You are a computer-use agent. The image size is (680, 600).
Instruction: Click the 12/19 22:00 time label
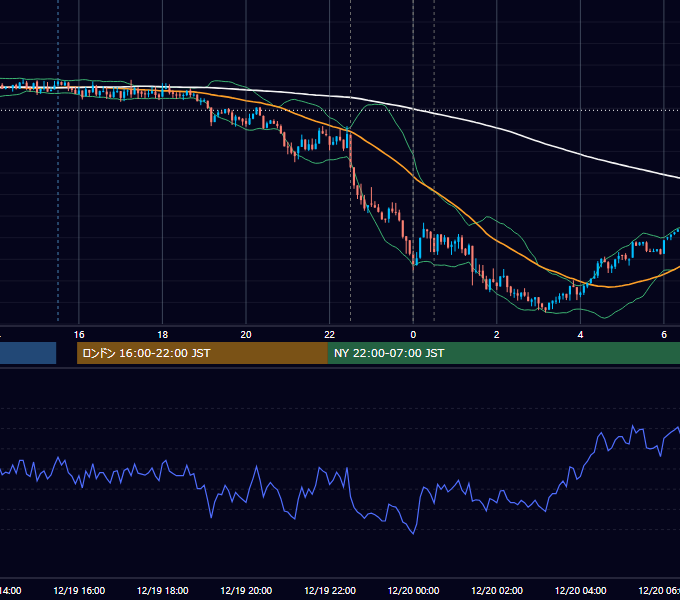[330, 590]
